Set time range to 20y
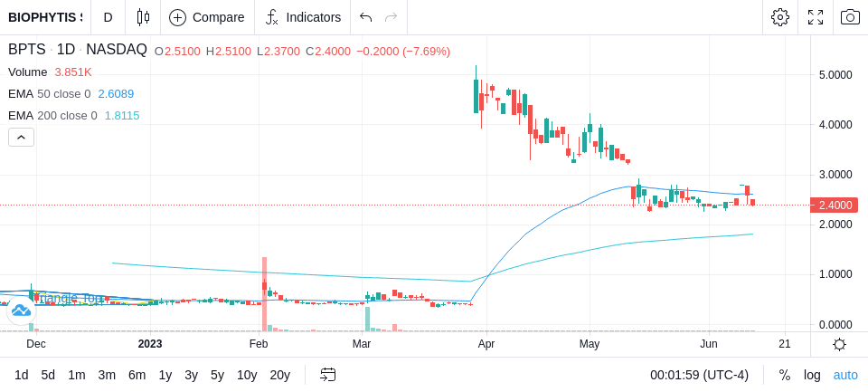Viewport: 868px width, 392px height. click(x=279, y=376)
